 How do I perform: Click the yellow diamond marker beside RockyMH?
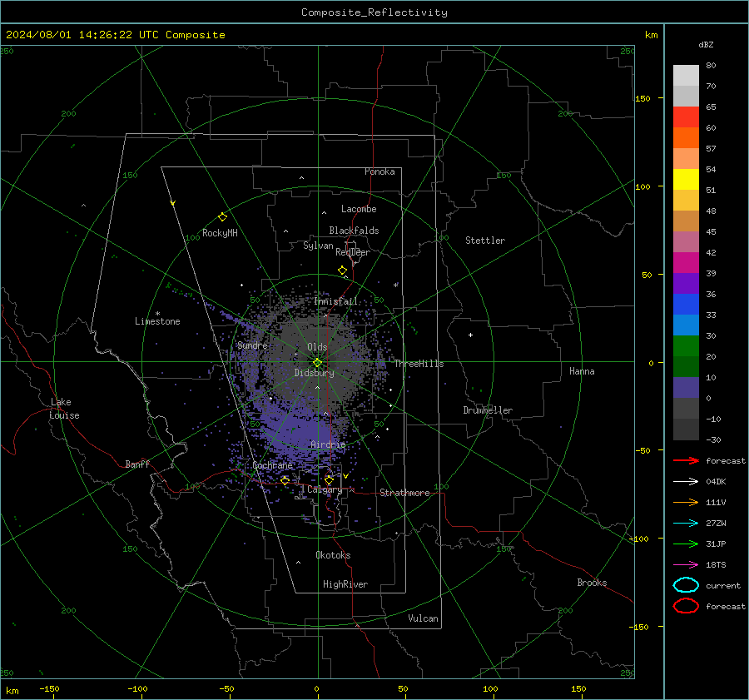(222, 217)
